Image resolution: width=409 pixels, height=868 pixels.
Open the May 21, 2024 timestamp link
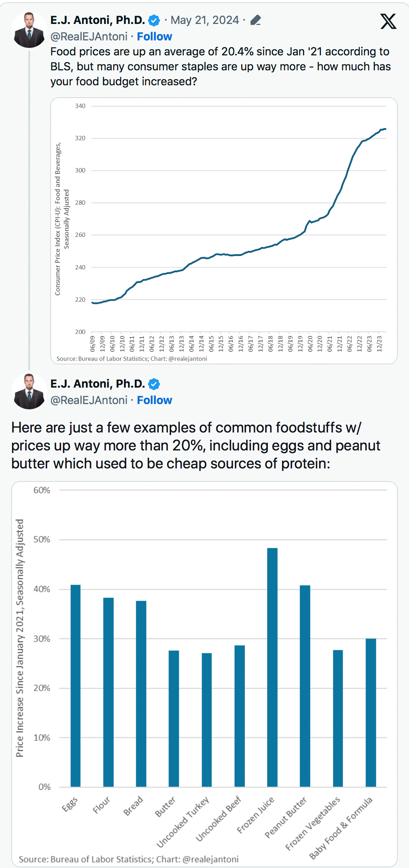click(204, 20)
